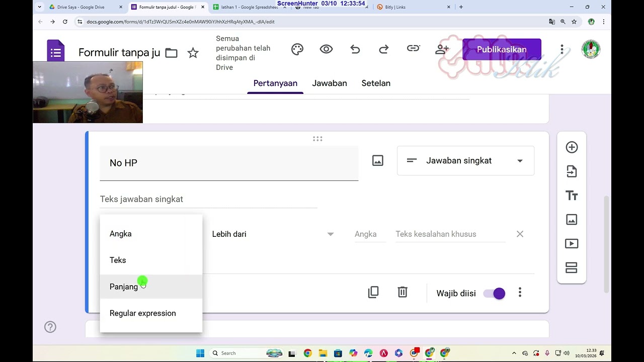Click the No HP question title field
The height and width of the screenshot is (362, 644).
pyautogui.click(x=229, y=163)
